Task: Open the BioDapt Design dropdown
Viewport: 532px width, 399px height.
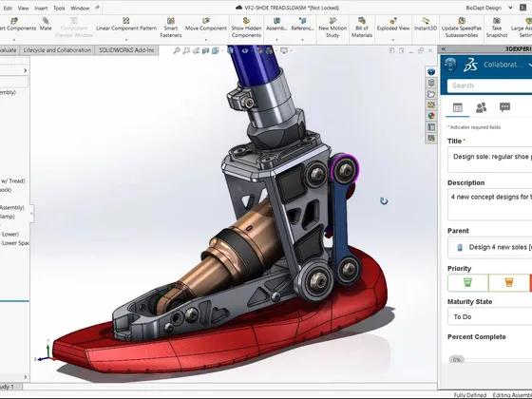Action: 510,8
